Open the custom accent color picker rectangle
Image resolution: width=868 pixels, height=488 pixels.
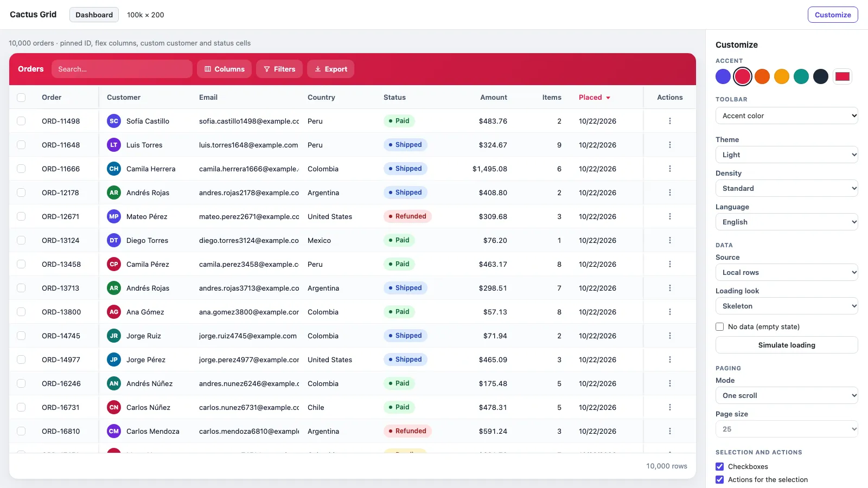843,76
